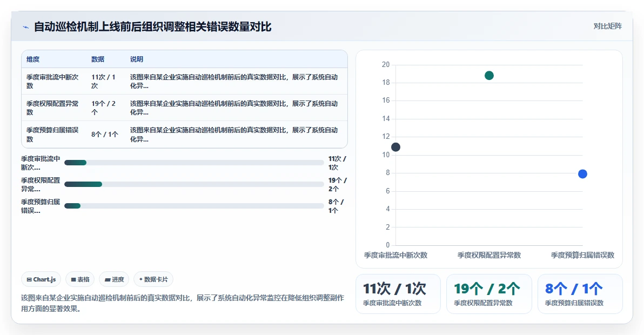Click the blue dot for 季度预算归属错误数
The height and width of the screenshot is (335, 644).
(582, 174)
